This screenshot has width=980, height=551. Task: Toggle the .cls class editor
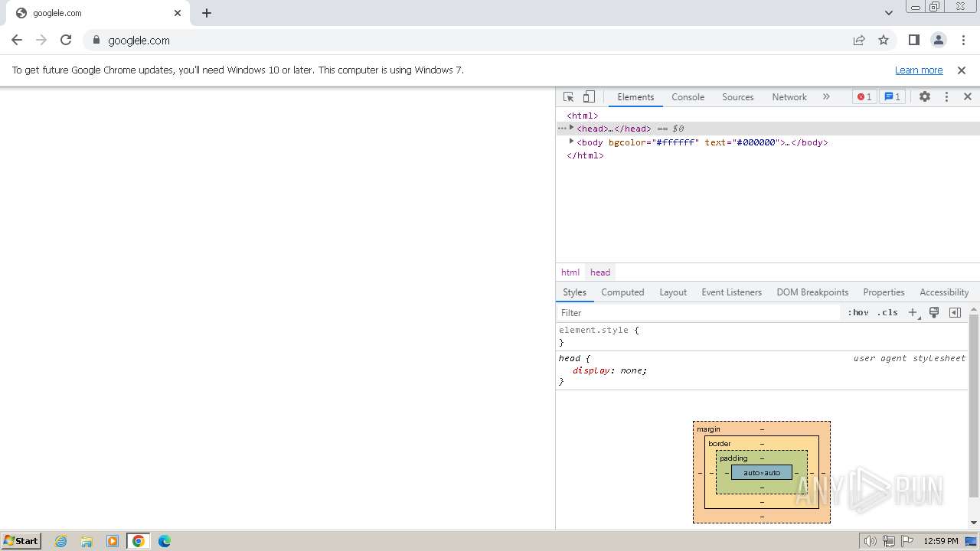pyautogui.click(x=887, y=312)
